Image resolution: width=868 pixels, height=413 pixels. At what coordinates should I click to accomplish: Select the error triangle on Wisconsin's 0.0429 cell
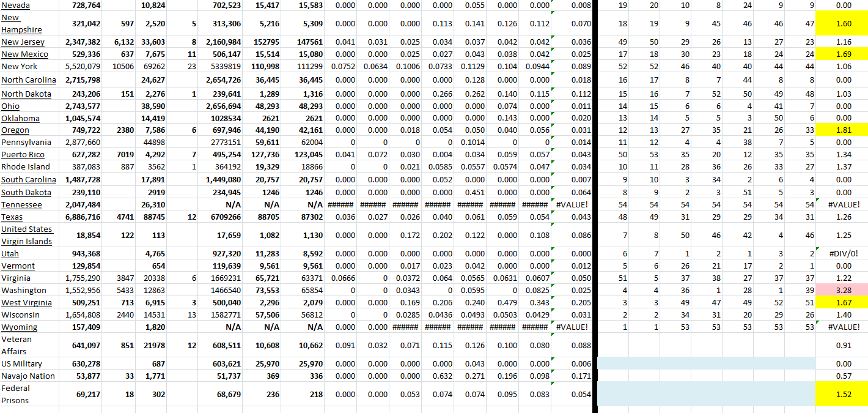pyautogui.click(x=553, y=311)
